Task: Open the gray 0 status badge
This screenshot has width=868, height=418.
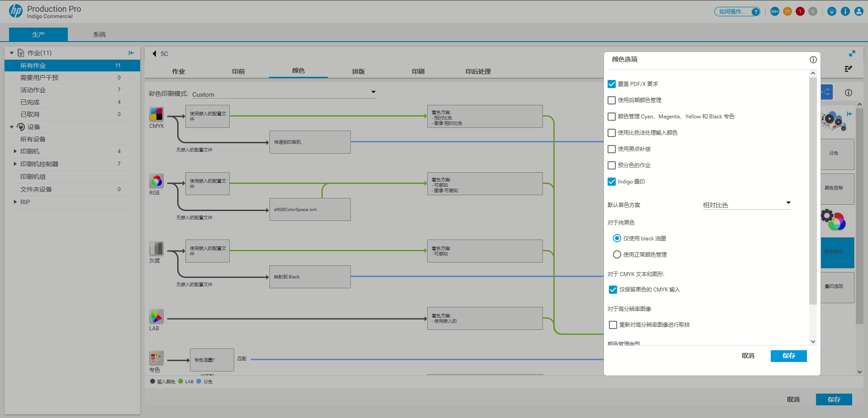Action: click(813, 12)
